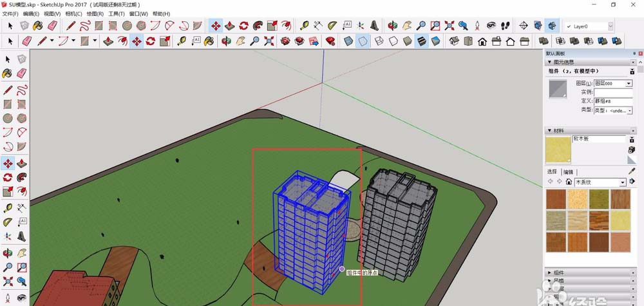Collapse the 图元信息 panel section
The height and width of the screenshot is (306, 644).
click(549, 62)
